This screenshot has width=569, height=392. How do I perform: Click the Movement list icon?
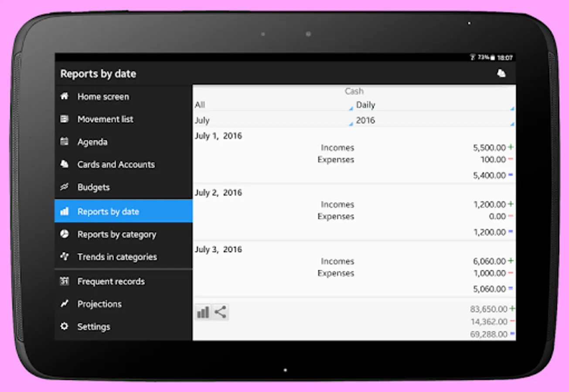[x=65, y=119]
